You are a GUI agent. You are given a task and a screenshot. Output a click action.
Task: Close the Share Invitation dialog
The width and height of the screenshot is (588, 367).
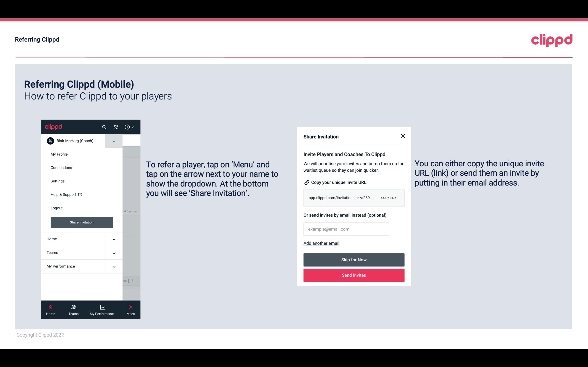pyautogui.click(x=403, y=136)
